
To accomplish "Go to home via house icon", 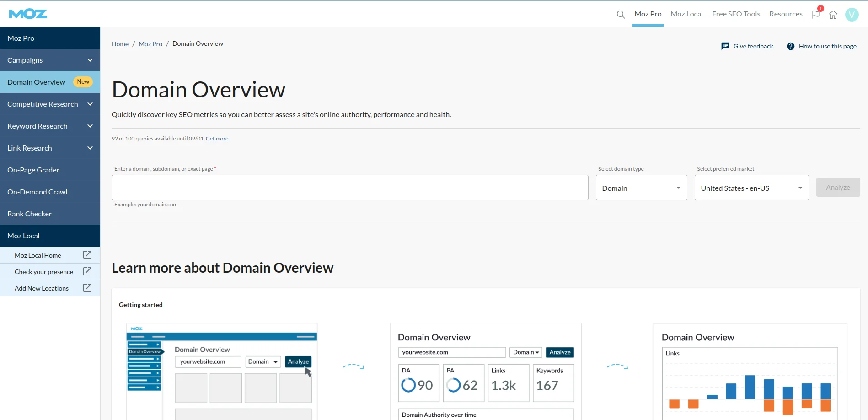I will [833, 15].
